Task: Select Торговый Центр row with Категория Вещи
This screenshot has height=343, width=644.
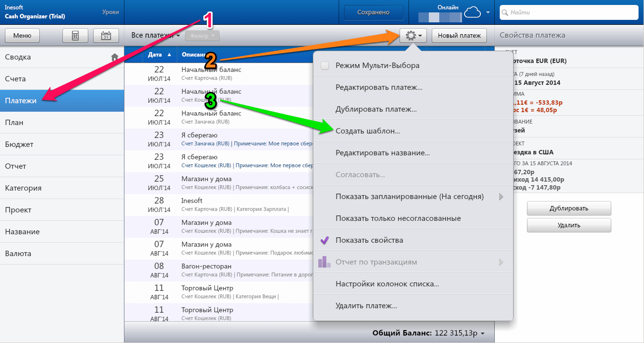Action: tap(219, 292)
